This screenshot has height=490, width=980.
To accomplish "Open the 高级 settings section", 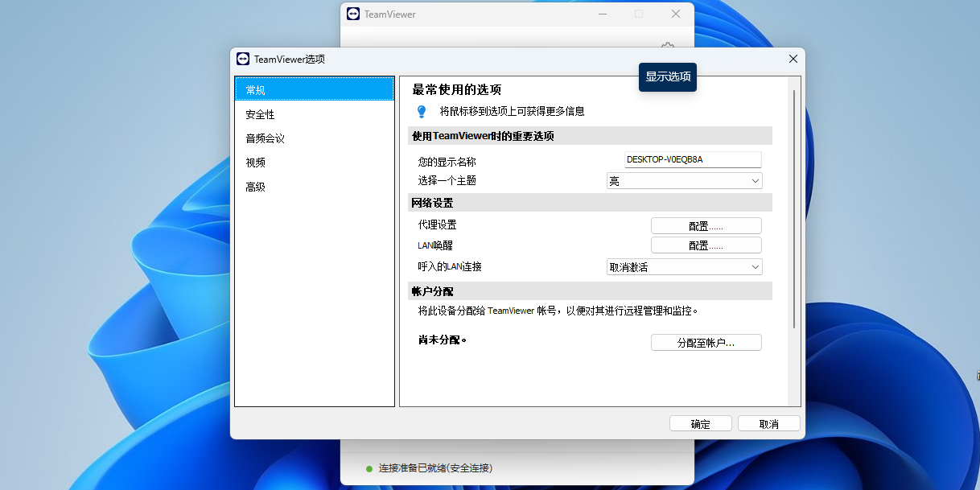I will point(314,186).
